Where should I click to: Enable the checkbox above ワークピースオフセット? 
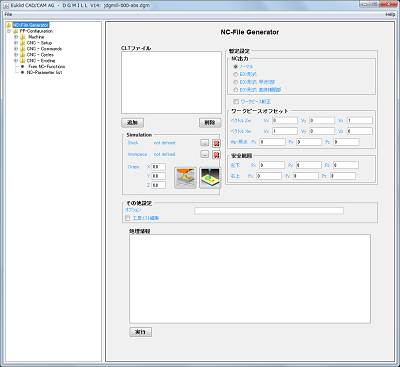[236, 101]
